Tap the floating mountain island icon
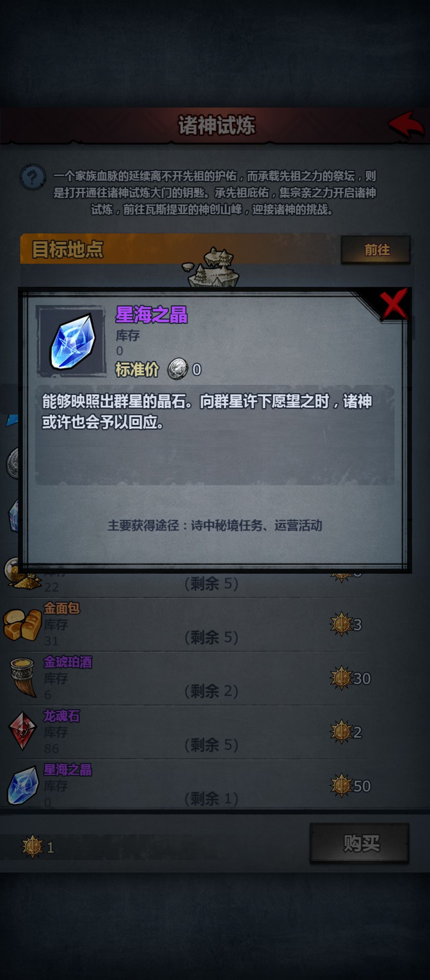 211,267
